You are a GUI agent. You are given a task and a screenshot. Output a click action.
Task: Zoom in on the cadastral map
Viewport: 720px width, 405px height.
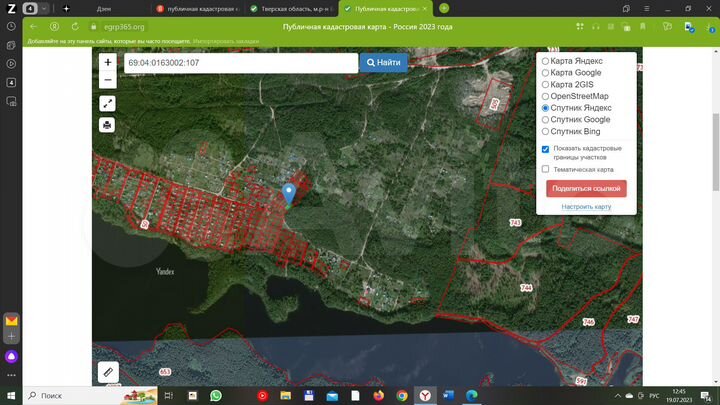107,62
